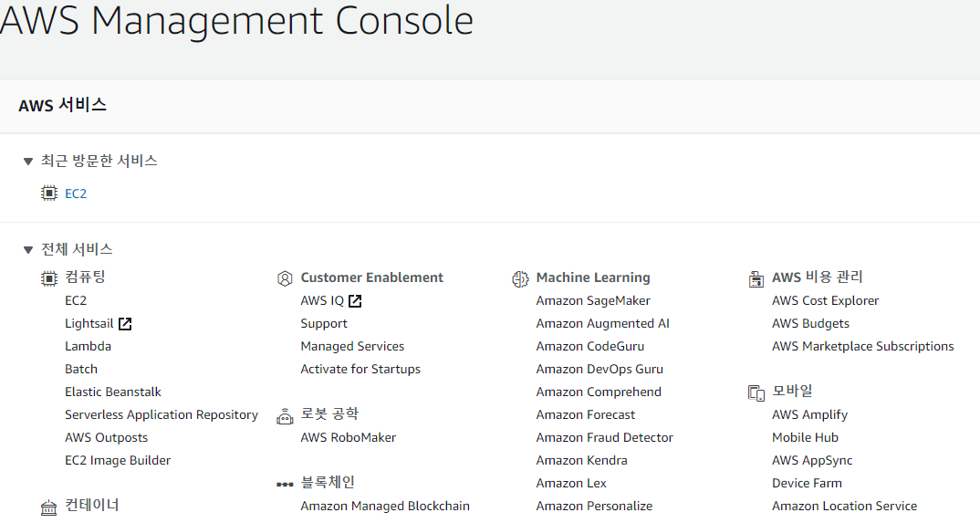Open AWS Amplify

[810, 415]
